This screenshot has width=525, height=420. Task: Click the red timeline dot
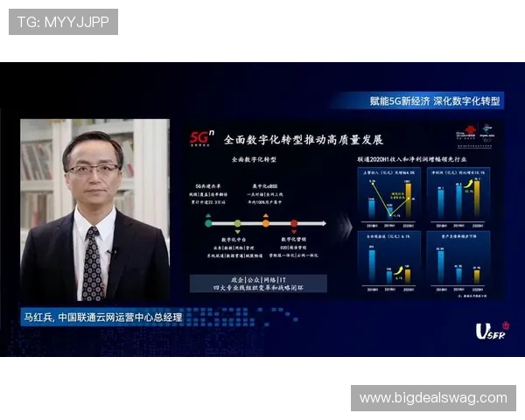(294, 223)
